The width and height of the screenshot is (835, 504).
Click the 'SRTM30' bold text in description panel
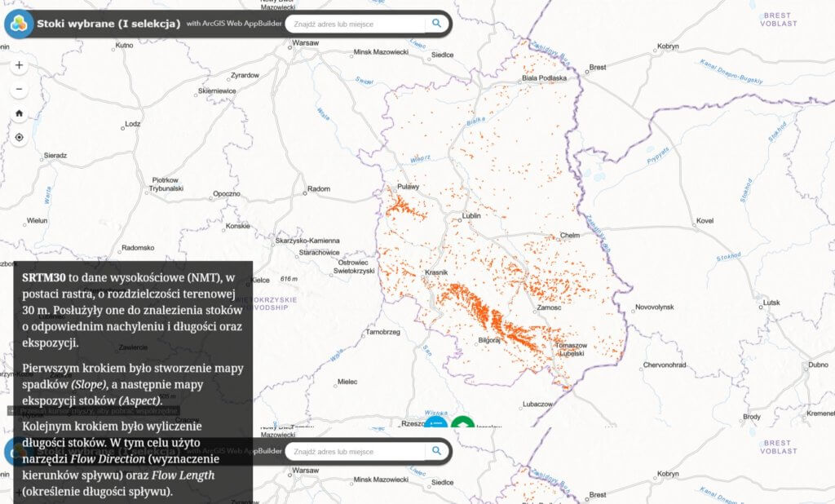pos(44,277)
